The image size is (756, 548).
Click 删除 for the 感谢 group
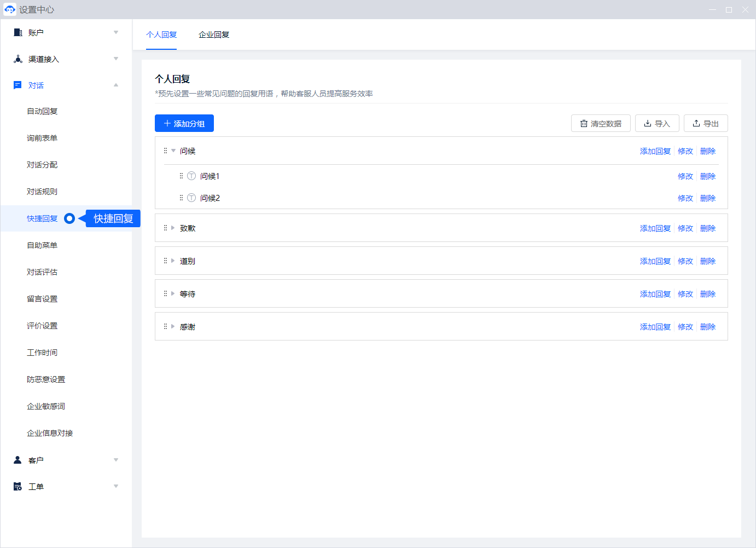[708, 327]
